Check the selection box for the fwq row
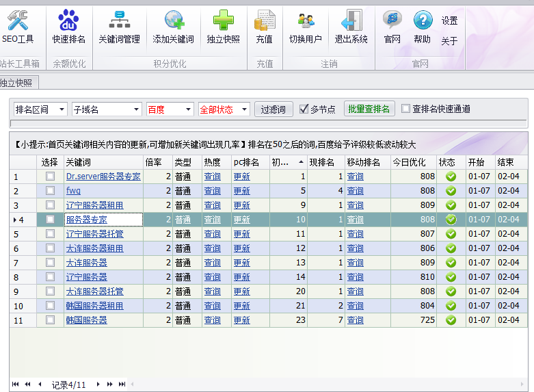Image resolution: width=534 pixels, height=392 pixels. tap(50, 191)
